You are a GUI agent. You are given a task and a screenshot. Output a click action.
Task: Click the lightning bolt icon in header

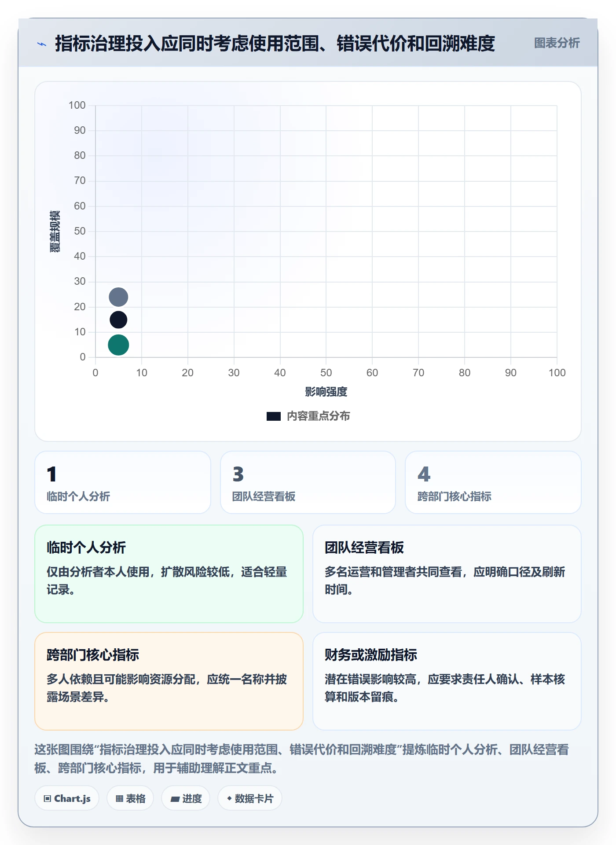tap(42, 44)
